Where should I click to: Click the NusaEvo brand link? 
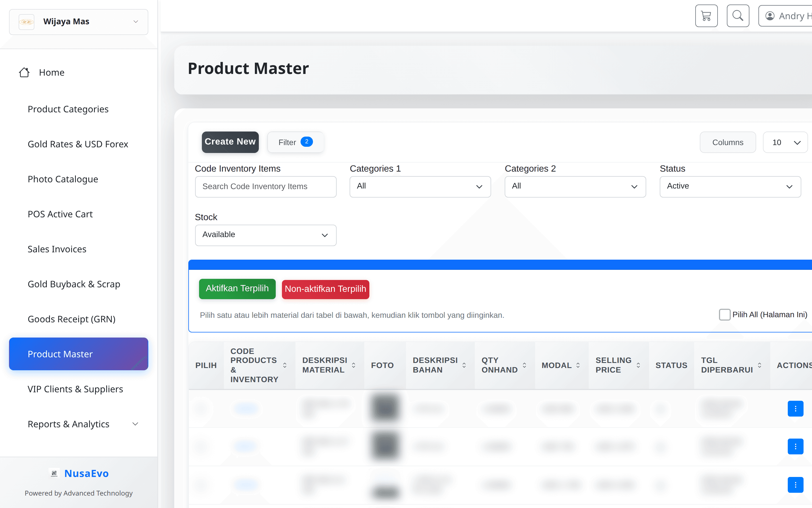coord(87,473)
